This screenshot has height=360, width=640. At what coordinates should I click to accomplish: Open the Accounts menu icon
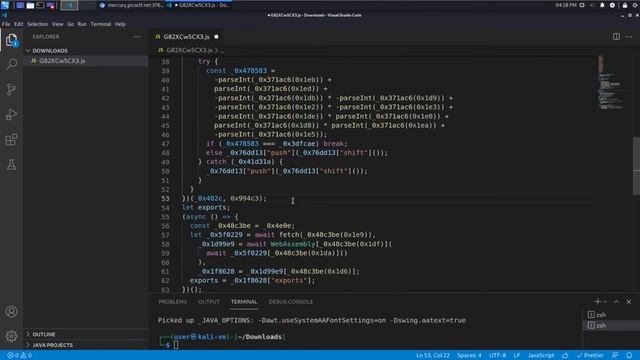(x=11, y=312)
